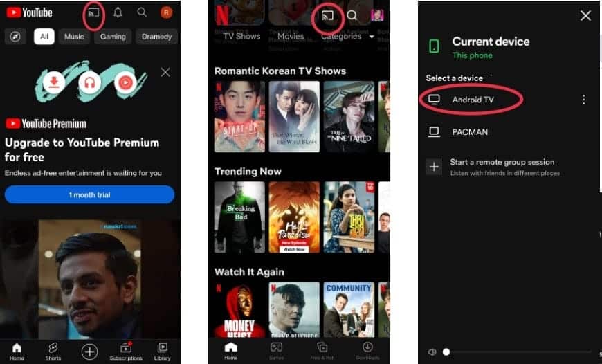Open Netflix profile avatar

click(377, 15)
